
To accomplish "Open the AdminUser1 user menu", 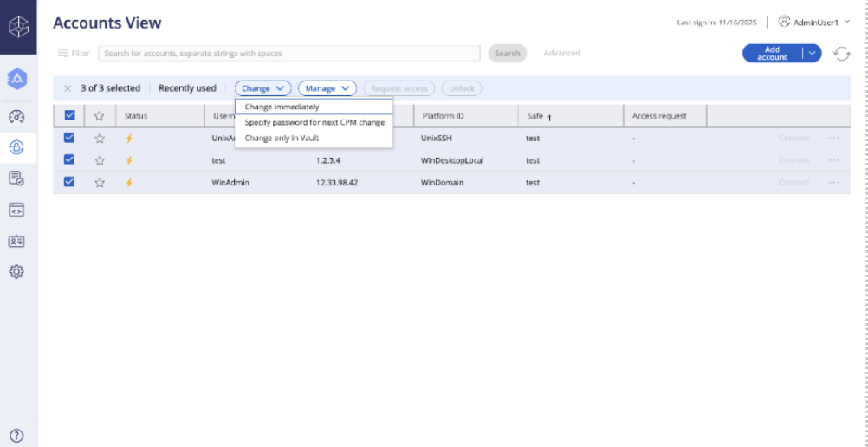I will (814, 23).
